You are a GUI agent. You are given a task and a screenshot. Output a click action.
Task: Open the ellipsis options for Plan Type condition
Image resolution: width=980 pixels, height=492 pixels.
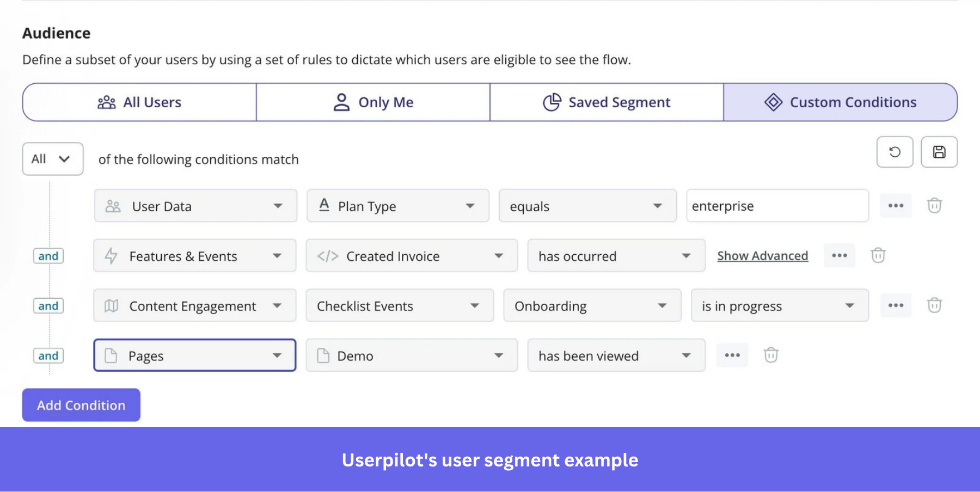click(x=896, y=206)
